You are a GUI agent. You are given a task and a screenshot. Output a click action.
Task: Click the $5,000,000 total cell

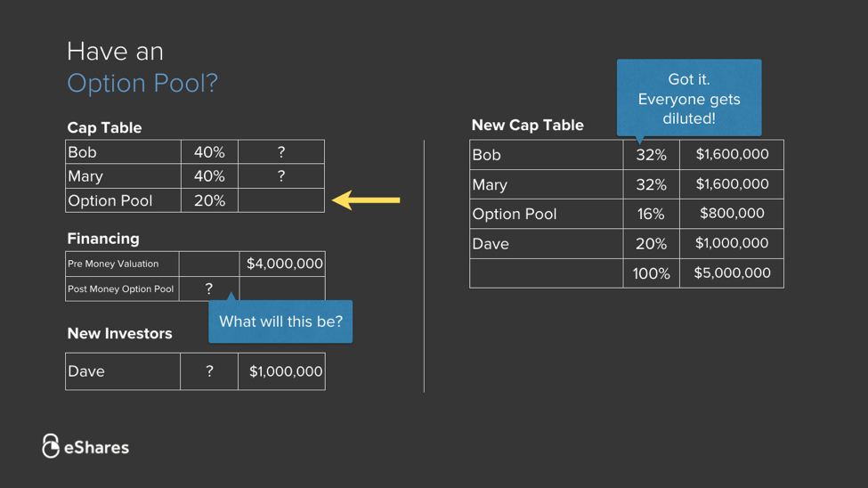click(x=732, y=273)
